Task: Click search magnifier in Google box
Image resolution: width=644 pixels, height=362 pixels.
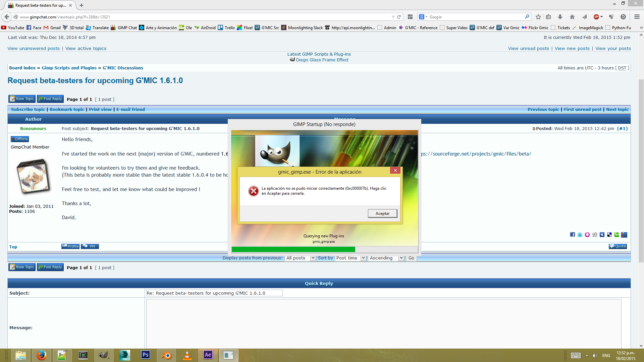Action: click(527, 17)
